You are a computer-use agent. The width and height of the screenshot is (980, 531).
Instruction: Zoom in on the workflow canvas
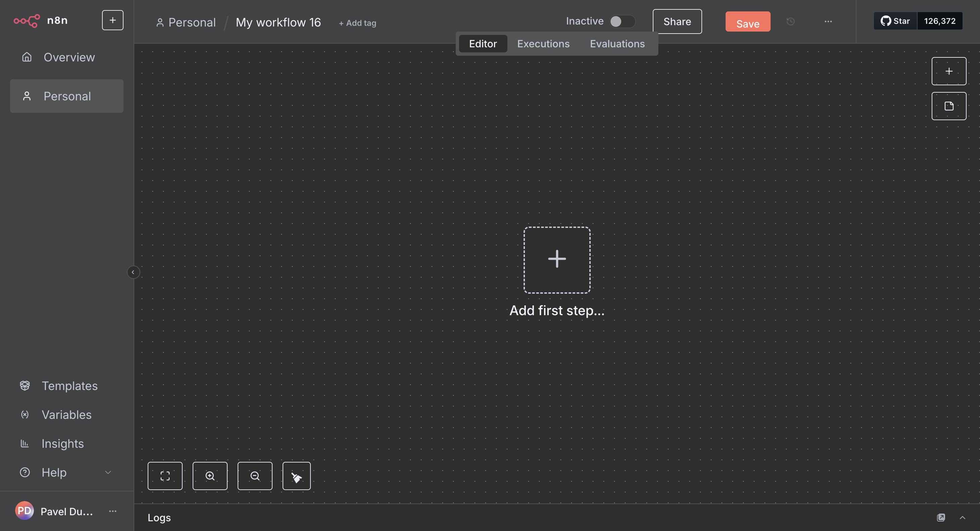click(210, 476)
